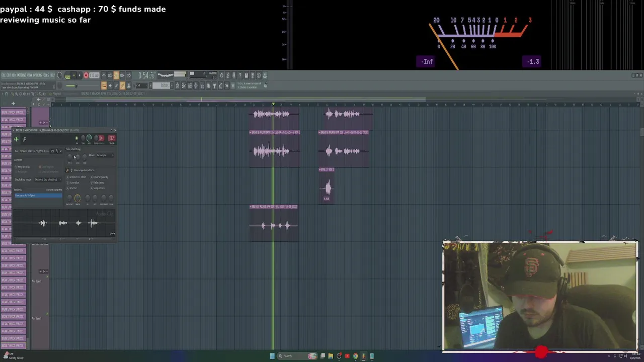Open the OPTIONS menu
The width and height of the screenshot is (644, 362).
pos(38,75)
